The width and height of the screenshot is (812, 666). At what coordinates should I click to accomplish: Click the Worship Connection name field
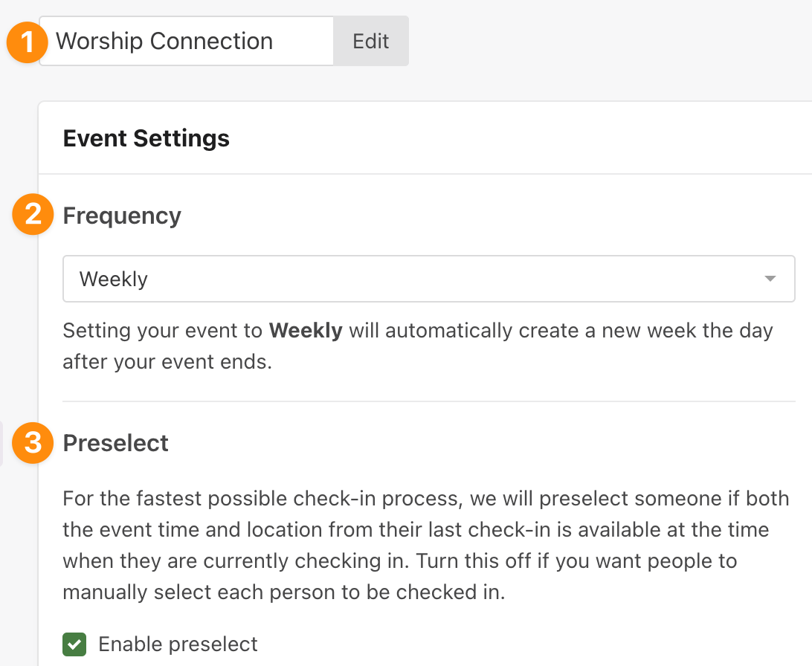[x=187, y=41]
